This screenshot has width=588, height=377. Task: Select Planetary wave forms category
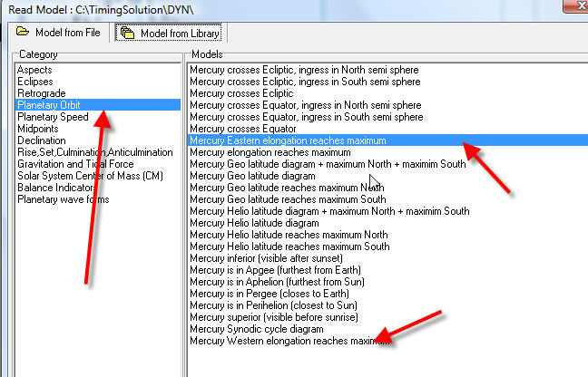click(62, 199)
